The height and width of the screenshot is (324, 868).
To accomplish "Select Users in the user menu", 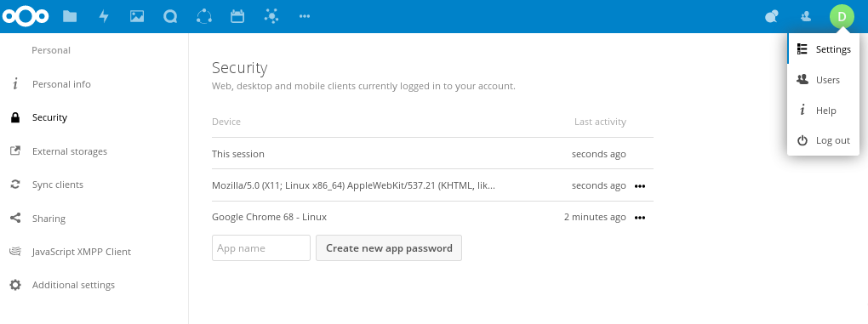I will pyautogui.click(x=823, y=80).
